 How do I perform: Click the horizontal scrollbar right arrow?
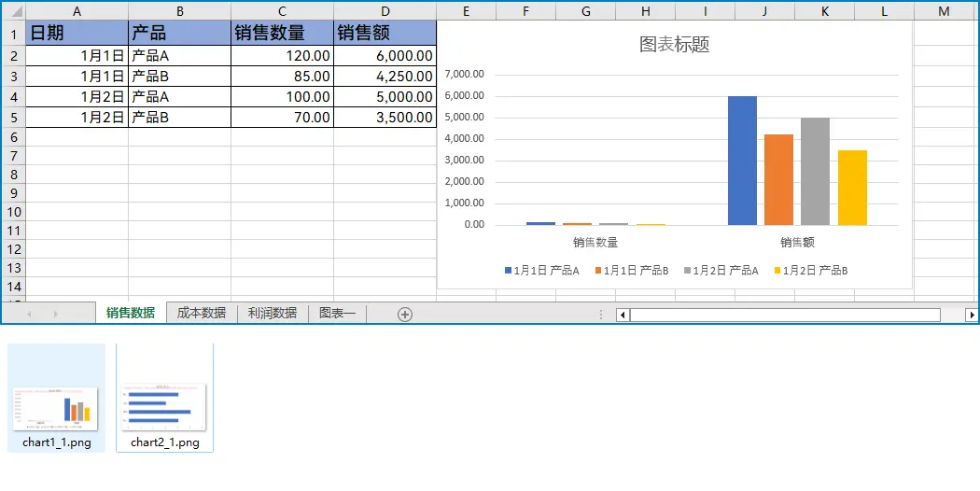click(972, 315)
